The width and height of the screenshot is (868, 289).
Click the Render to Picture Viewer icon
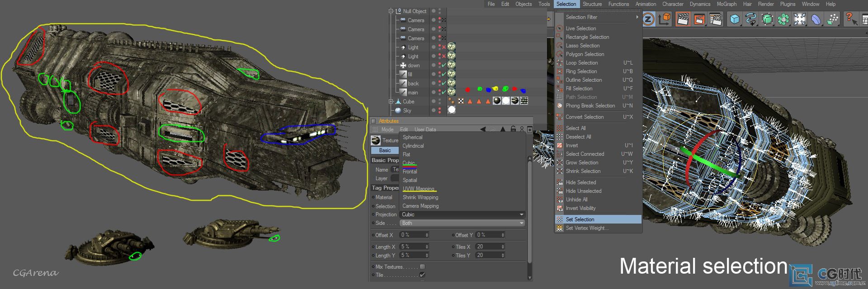tap(699, 19)
